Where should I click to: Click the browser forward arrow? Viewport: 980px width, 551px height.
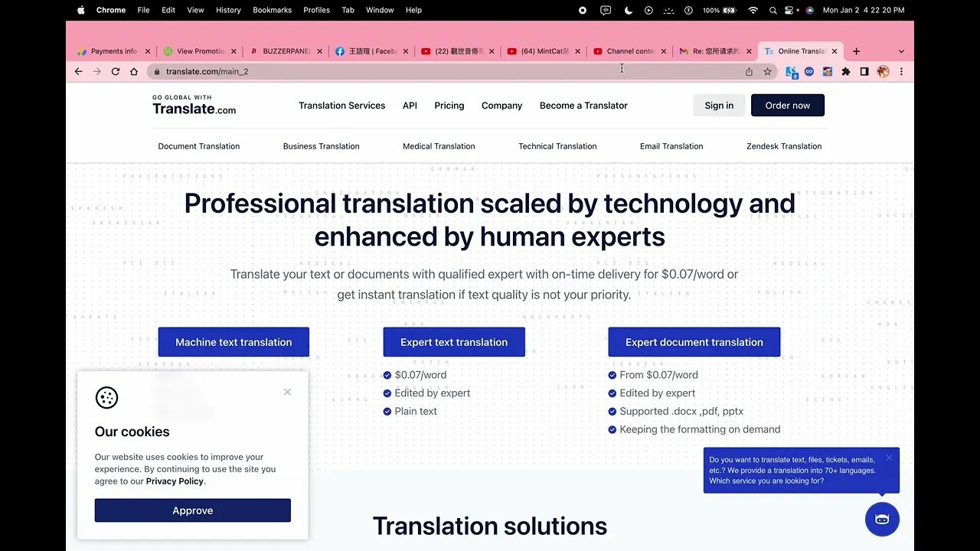click(96, 71)
